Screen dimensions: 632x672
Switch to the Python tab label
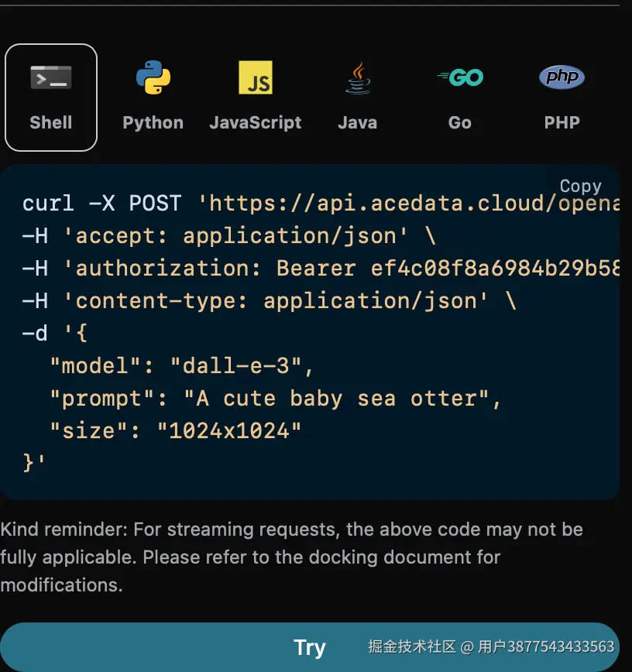(x=153, y=123)
